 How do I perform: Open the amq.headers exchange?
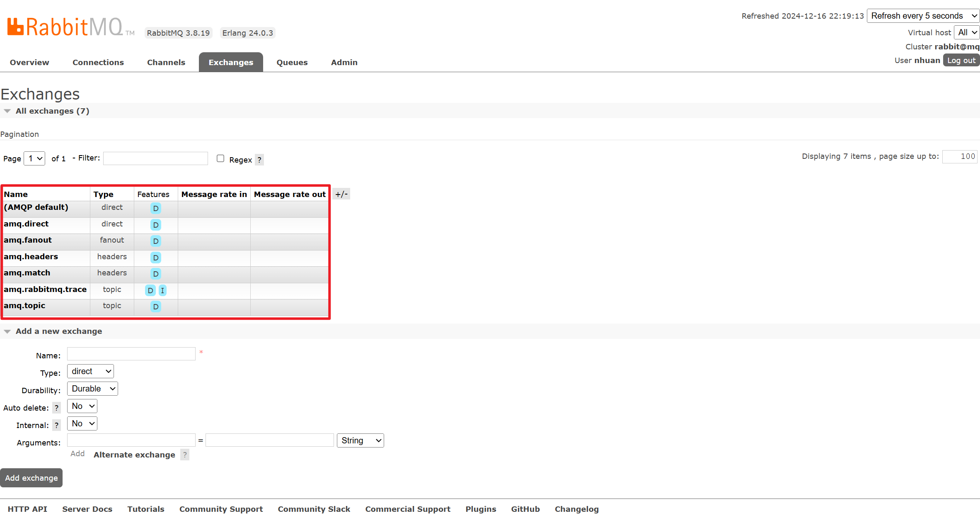click(x=31, y=256)
